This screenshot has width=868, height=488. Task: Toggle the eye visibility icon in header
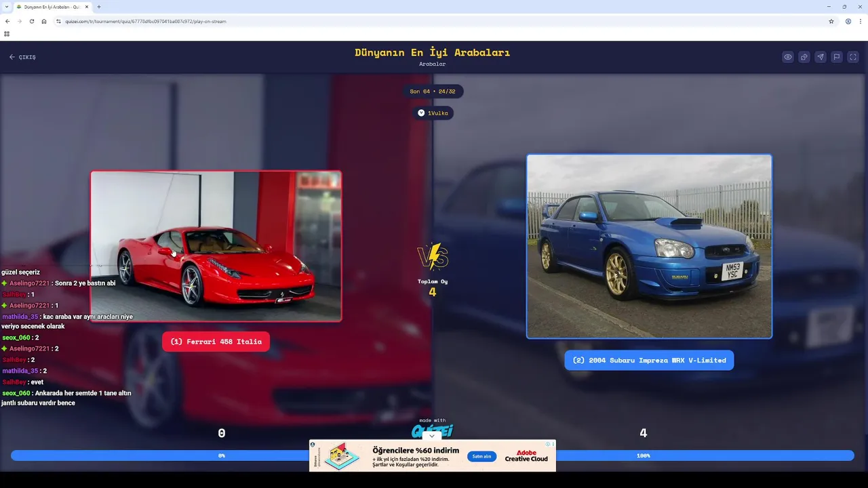[x=788, y=57]
